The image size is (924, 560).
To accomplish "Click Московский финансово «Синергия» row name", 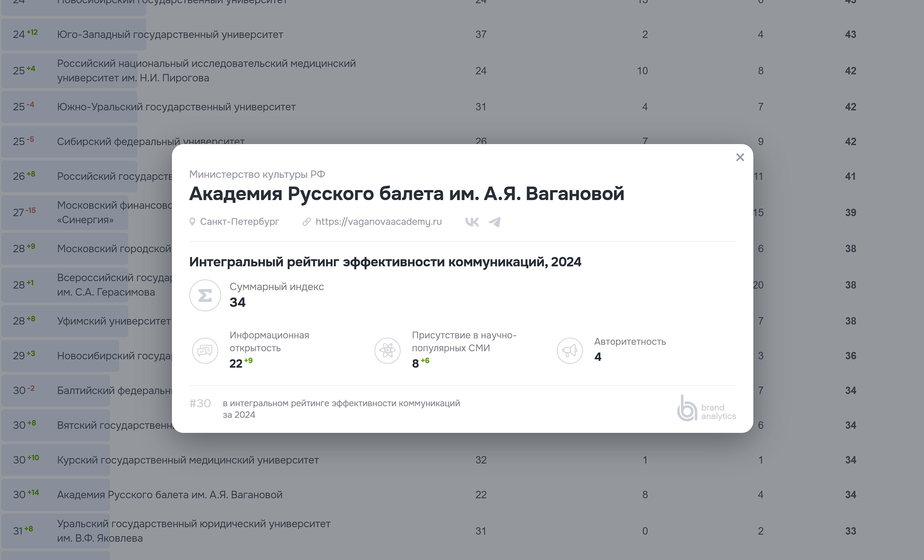I will coord(114,212).
